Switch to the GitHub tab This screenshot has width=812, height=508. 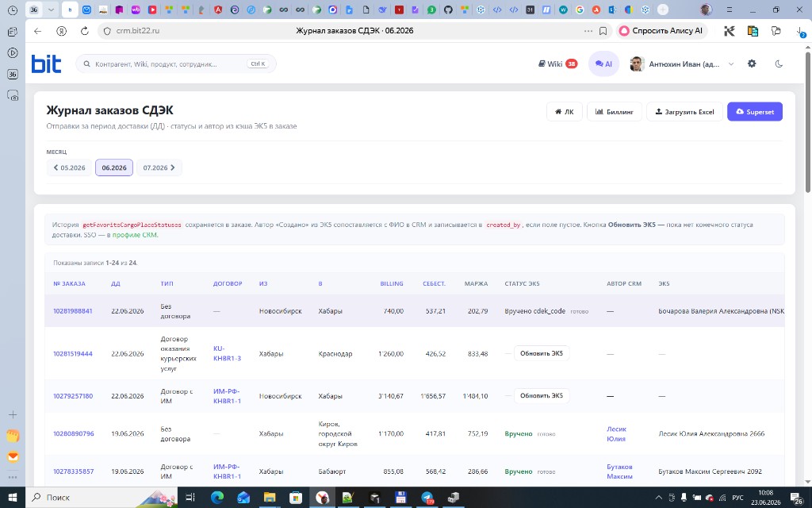(x=448, y=10)
